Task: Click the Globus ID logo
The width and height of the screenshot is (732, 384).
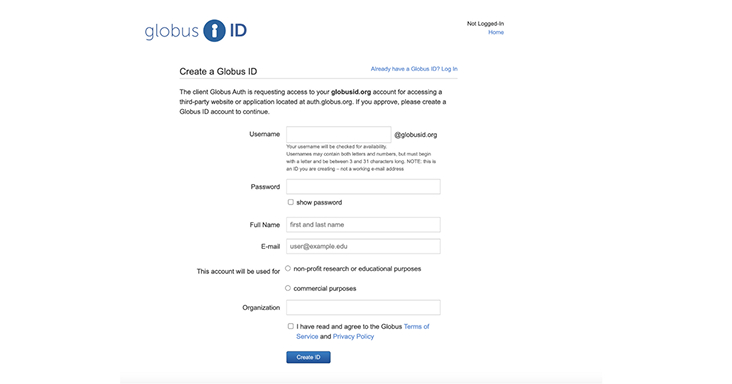Action: coord(196,31)
